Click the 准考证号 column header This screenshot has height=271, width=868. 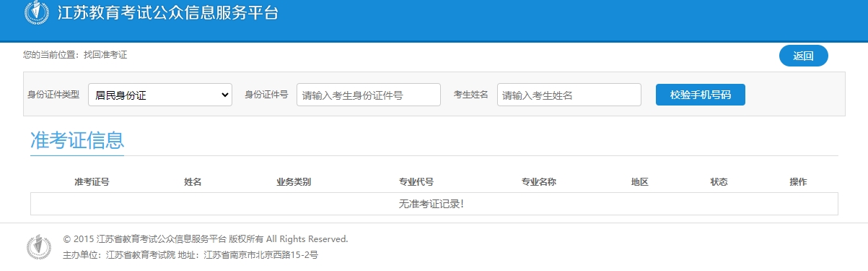tap(92, 182)
